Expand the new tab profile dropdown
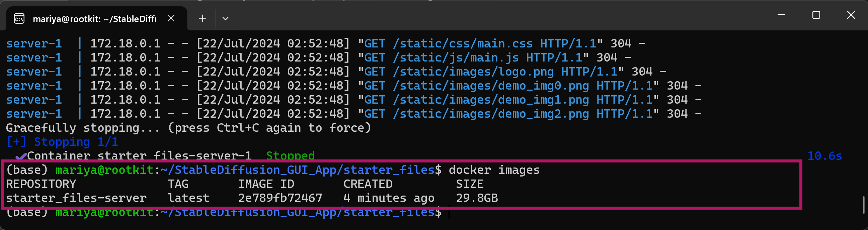Screen dimensions: 868x230 (225, 18)
